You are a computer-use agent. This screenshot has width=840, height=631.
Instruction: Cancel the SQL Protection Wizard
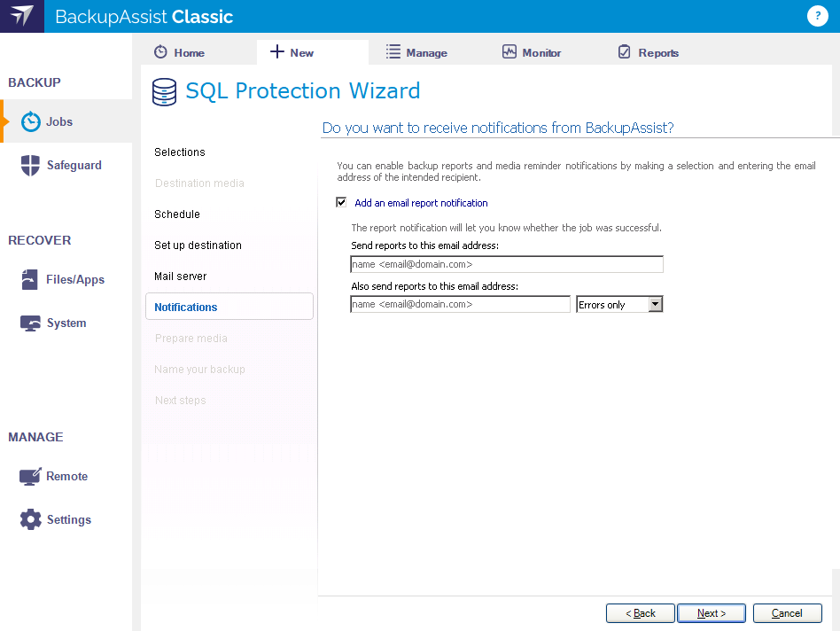coord(787,613)
